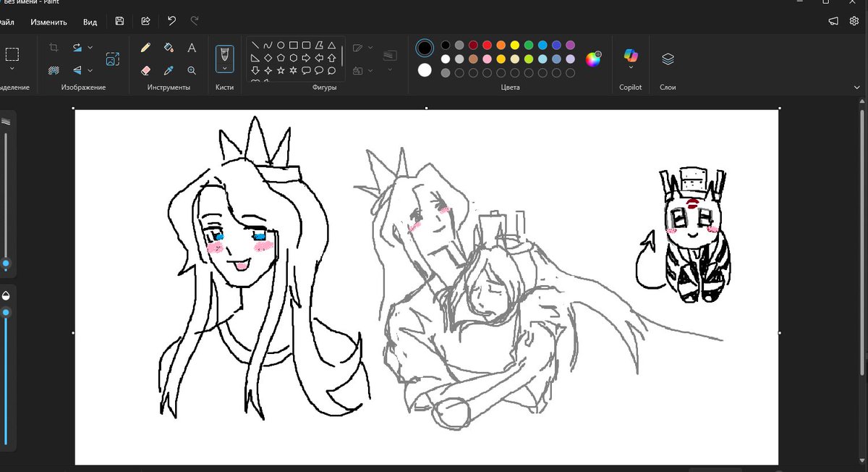Pick the hexagon shape
Screen dimensions: 868x472
click(x=293, y=58)
